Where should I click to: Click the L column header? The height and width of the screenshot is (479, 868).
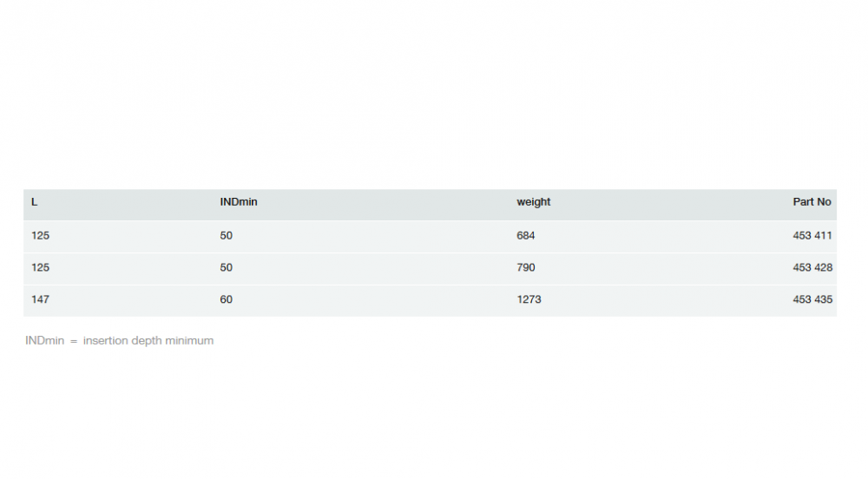35,202
